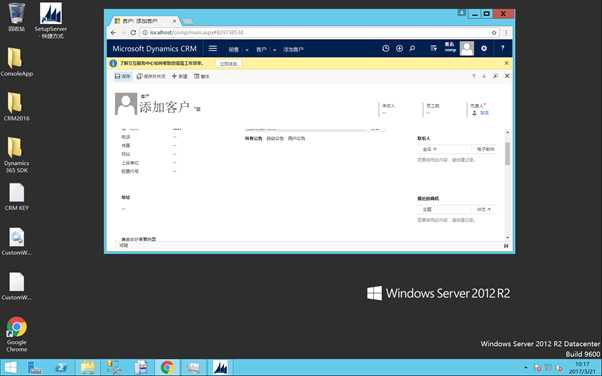Open ConsoleApp folder on desktop
Image resolution: width=602 pixels, height=376 pixels.
point(17,62)
